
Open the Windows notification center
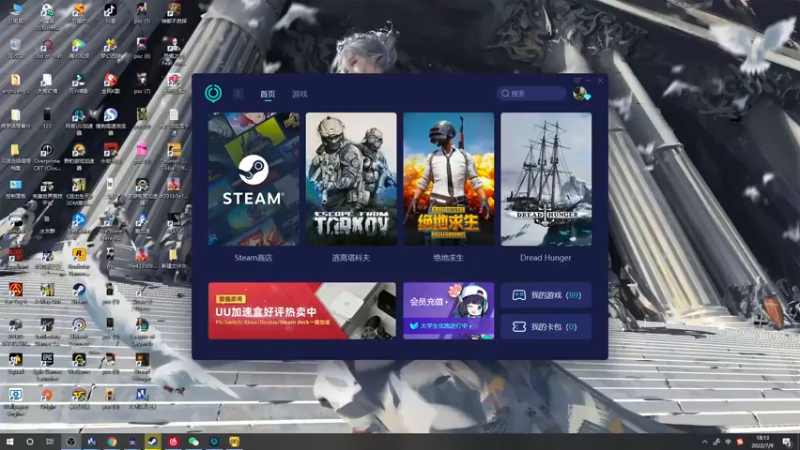click(x=787, y=441)
